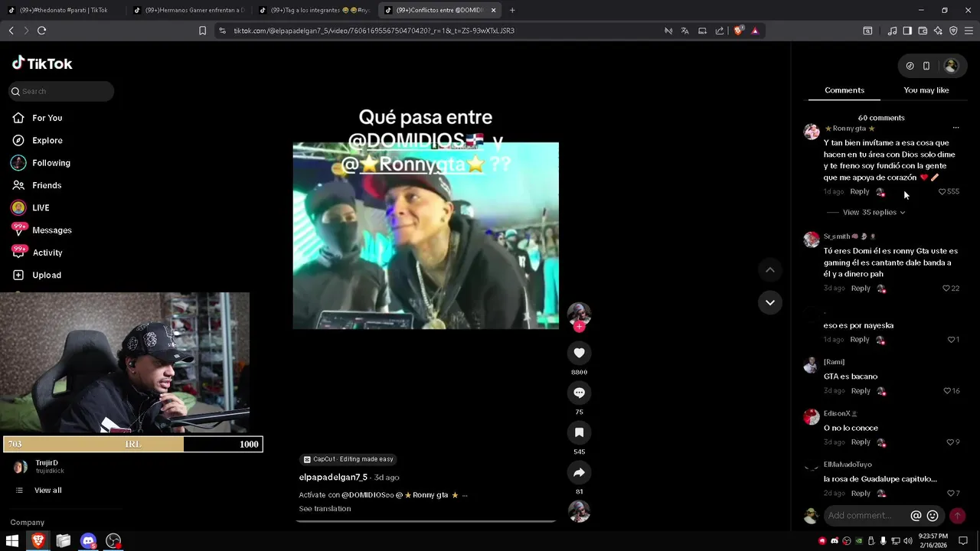Open comments using the speech bubble icon
Image resolution: width=980 pixels, height=551 pixels.
(579, 393)
